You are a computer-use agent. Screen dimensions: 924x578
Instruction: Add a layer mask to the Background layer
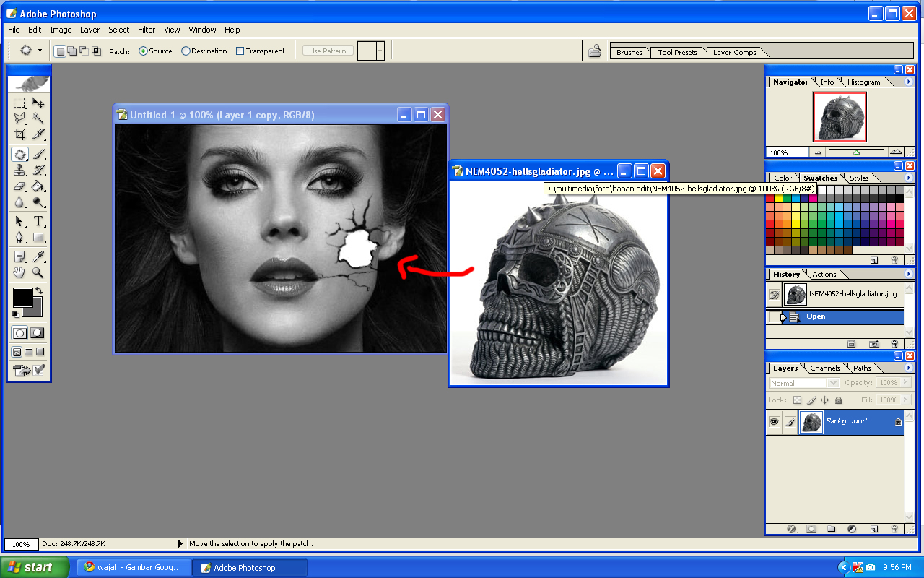[811, 529]
